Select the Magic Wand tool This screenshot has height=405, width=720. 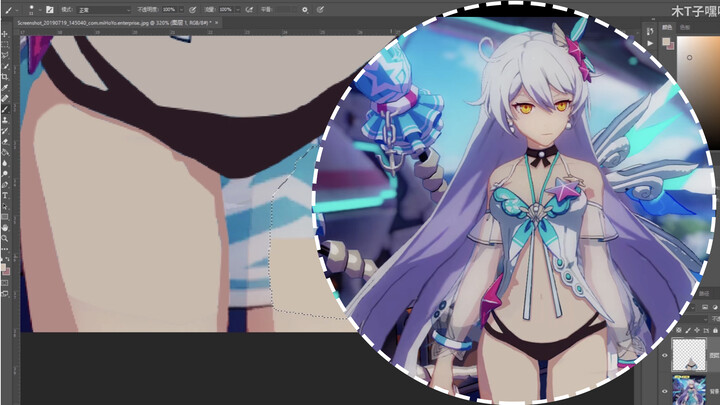[x=5, y=66]
